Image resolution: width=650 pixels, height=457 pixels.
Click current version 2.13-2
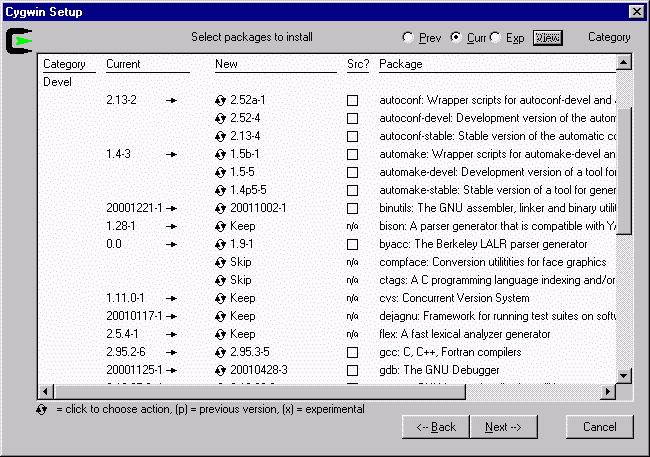(121, 100)
